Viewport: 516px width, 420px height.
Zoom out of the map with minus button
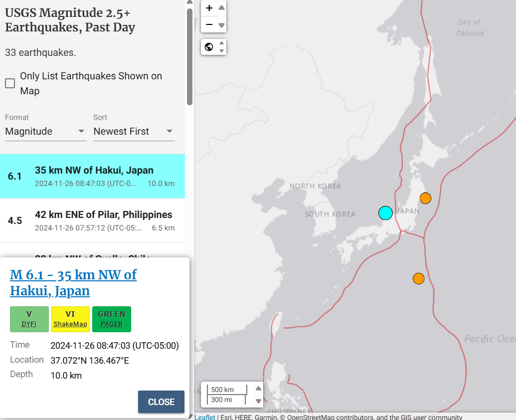point(209,24)
